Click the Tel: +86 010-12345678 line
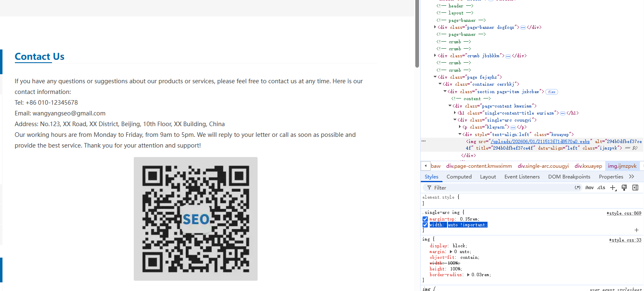 [46, 103]
